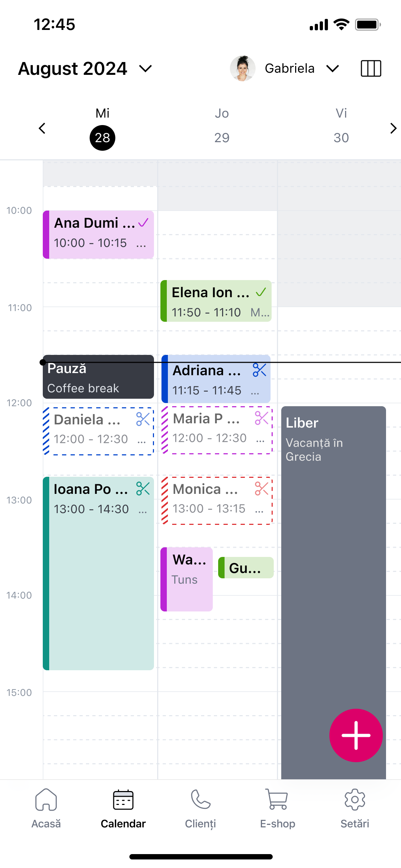Open the E-shop cart icon
This screenshot has height=868, width=401.
277,800
